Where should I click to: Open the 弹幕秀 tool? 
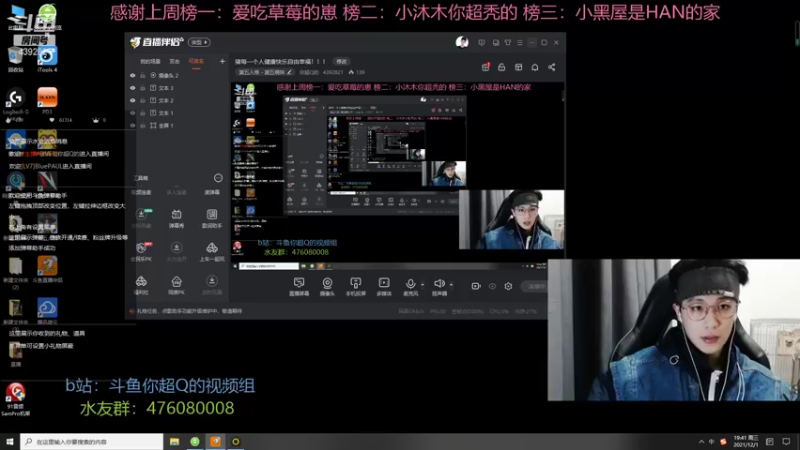coord(177,218)
